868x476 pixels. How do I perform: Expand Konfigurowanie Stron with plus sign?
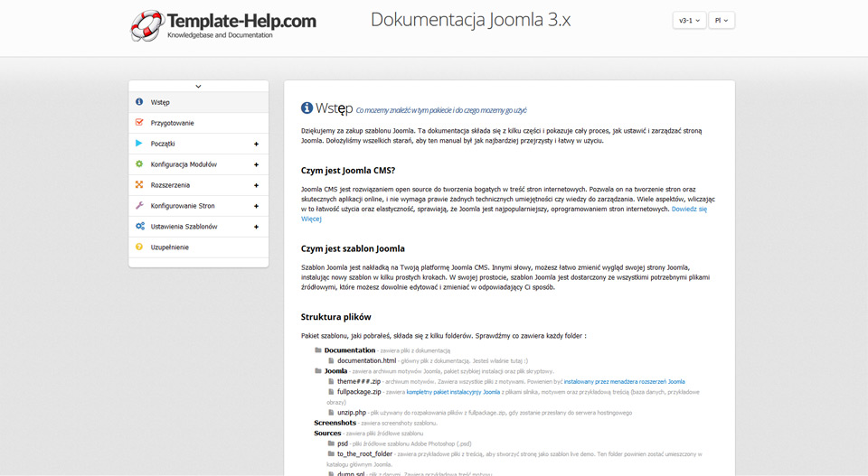256,206
